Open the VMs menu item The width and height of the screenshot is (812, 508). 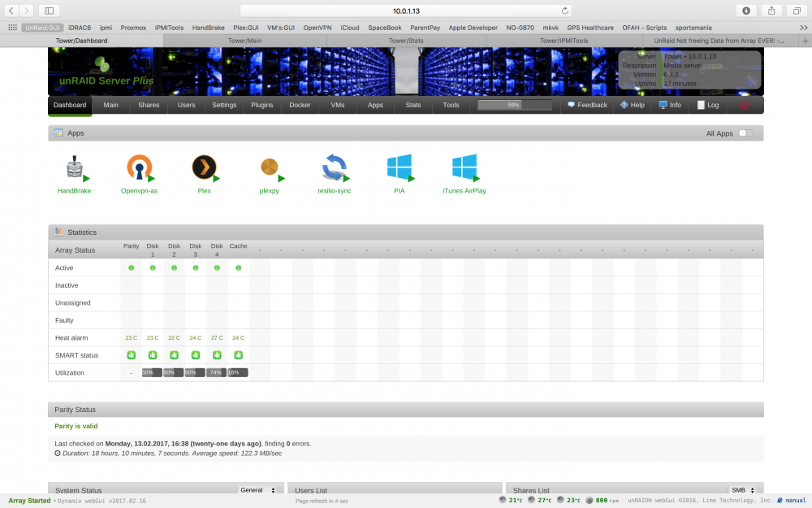click(x=338, y=105)
